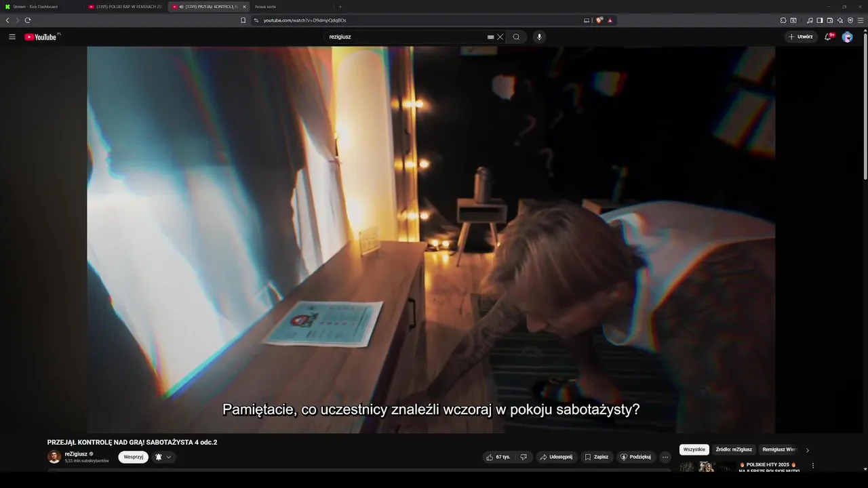Open the Leo AI sparkle icon
The image size is (868, 488).
(840, 20)
